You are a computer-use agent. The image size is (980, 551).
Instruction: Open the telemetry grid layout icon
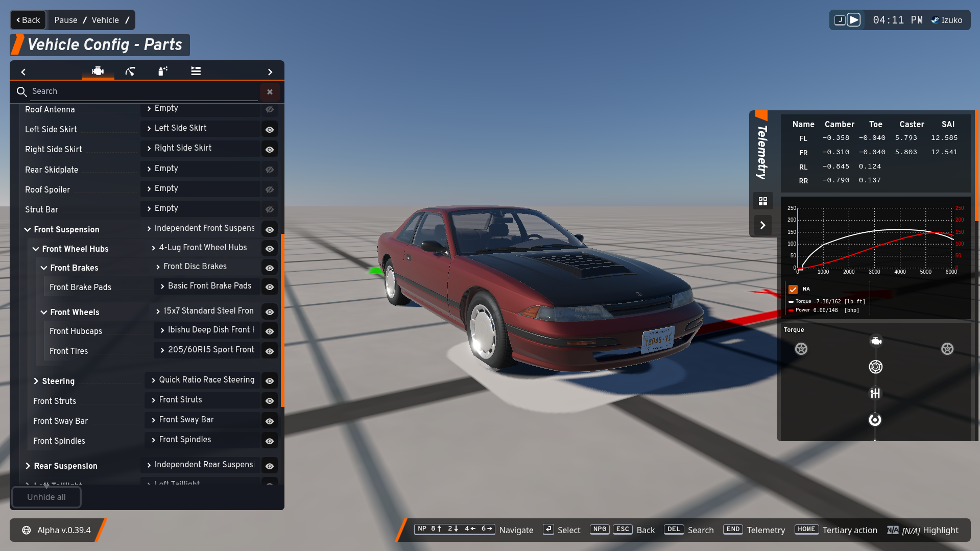tap(763, 201)
